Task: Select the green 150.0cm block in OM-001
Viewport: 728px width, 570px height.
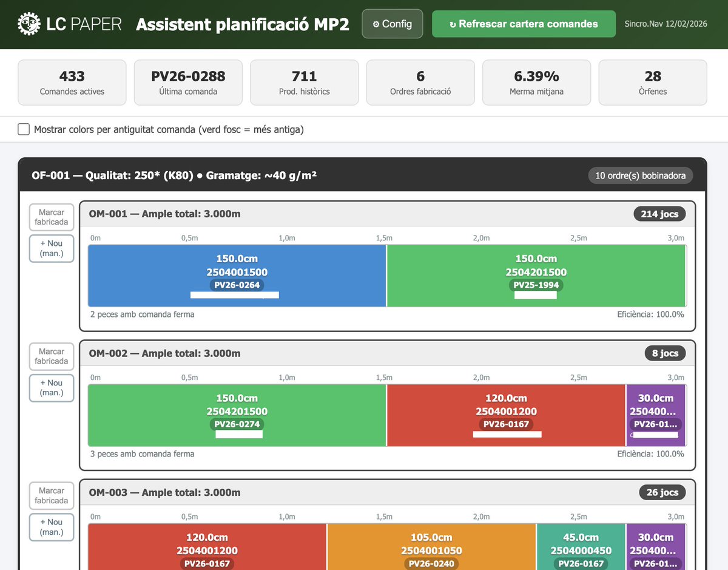Action: [x=536, y=276]
